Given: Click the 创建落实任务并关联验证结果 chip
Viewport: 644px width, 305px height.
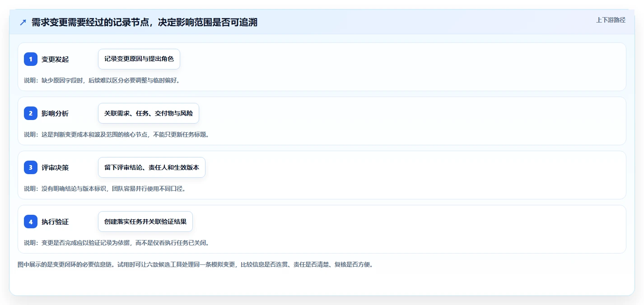Looking at the screenshot, I should (x=145, y=222).
